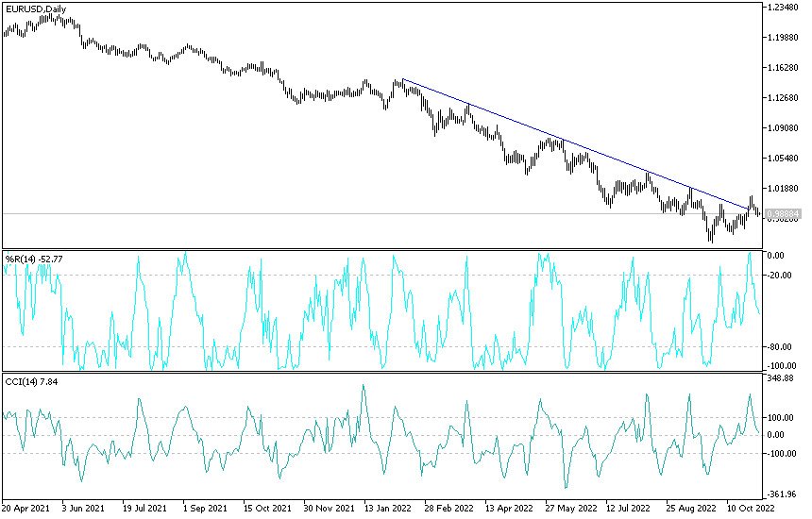Click the -100.00 level on %R scale
Screen dimensions: 812x519
(x=781, y=366)
